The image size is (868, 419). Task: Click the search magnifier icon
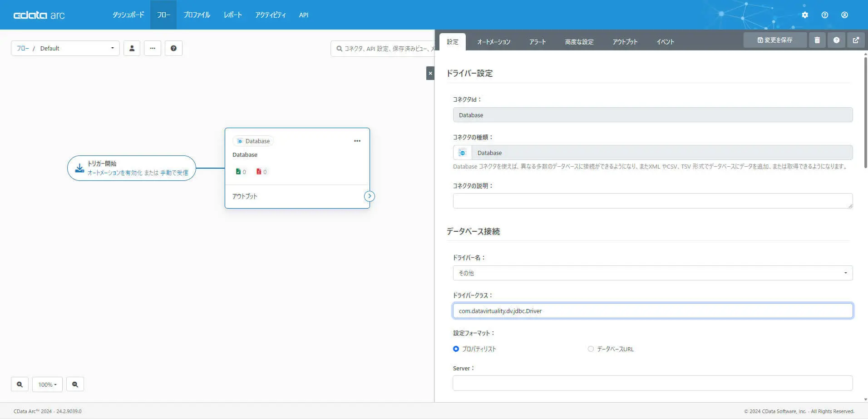click(x=339, y=49)
